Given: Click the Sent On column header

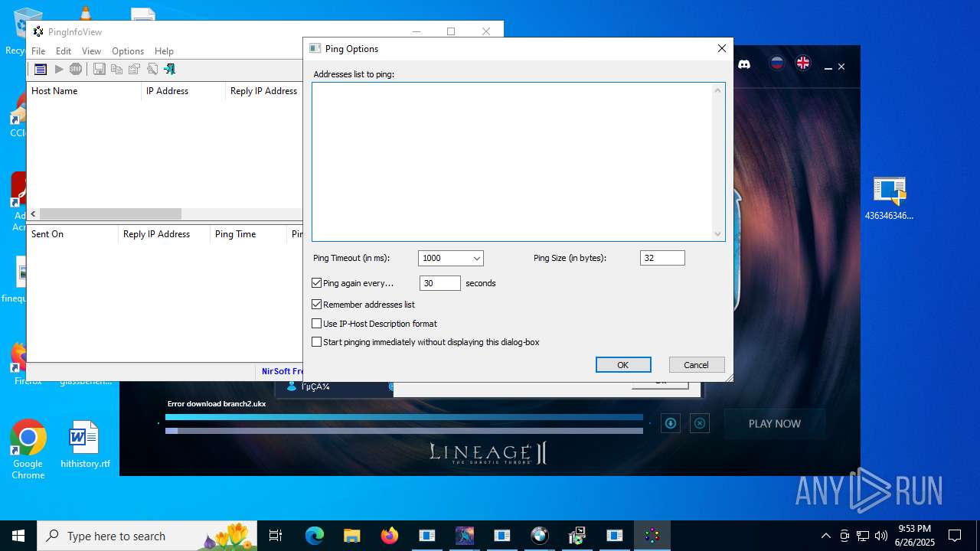Looking at the screenshot, I should point(73,234).
